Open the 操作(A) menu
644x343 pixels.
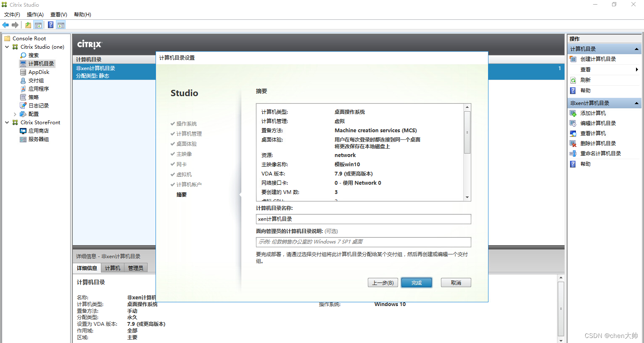[35, 15]
